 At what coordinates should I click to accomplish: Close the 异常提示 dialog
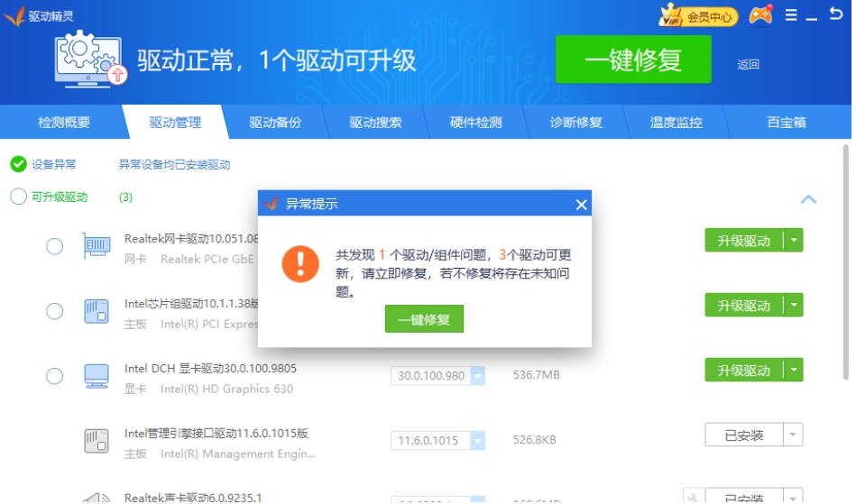point(581,205)
